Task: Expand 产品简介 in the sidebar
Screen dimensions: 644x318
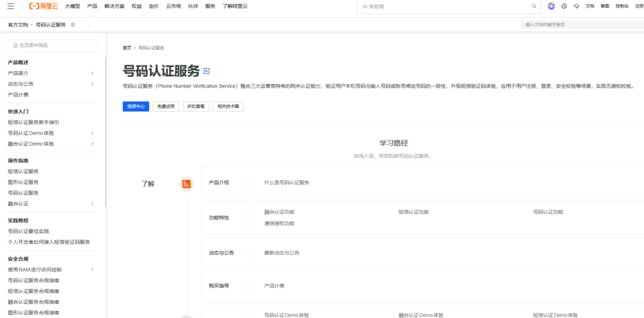Action: (x=92, y=73)
